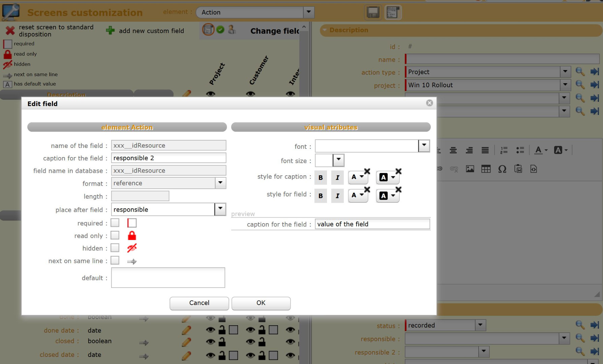Open caption text color picker
603x364 pixels.
coord(357,177)
